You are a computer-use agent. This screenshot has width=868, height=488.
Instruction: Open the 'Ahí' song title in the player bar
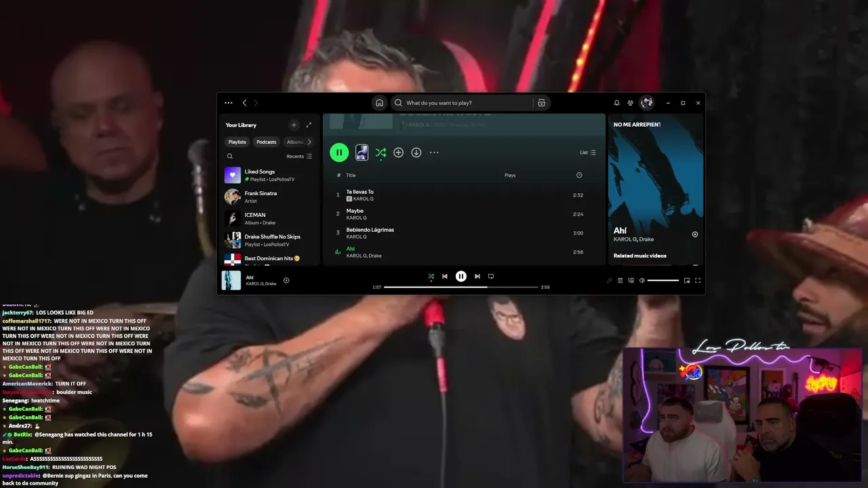pyautogui.click(x=250, y=277)
